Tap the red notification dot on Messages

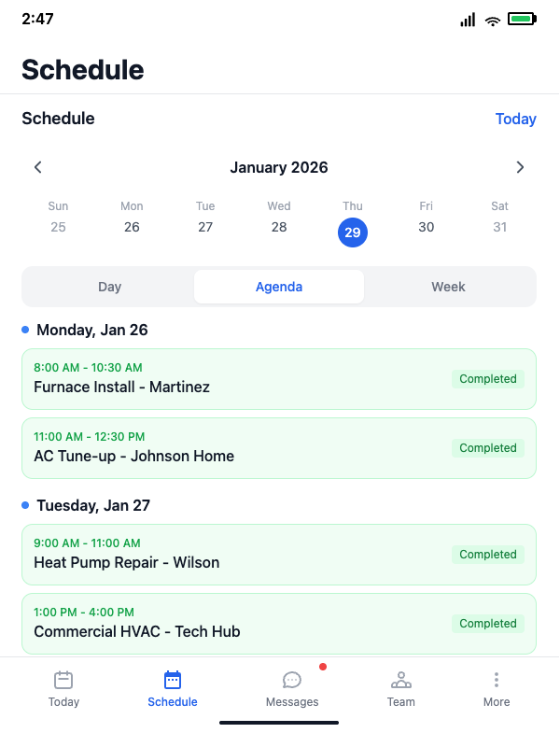(322, 667)
